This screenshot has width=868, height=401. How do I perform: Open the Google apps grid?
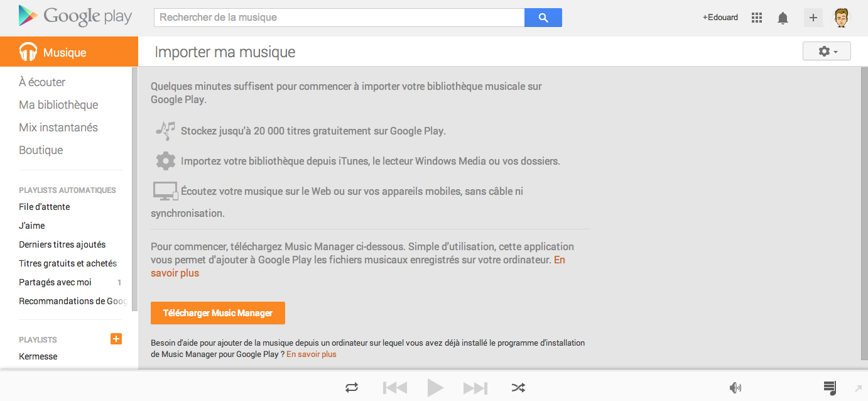757,18
